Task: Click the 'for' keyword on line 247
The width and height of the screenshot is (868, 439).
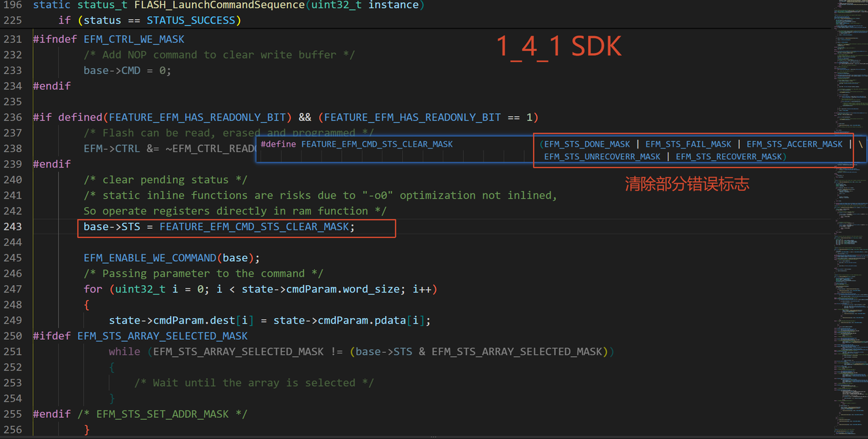Action: tap(93, 289)
